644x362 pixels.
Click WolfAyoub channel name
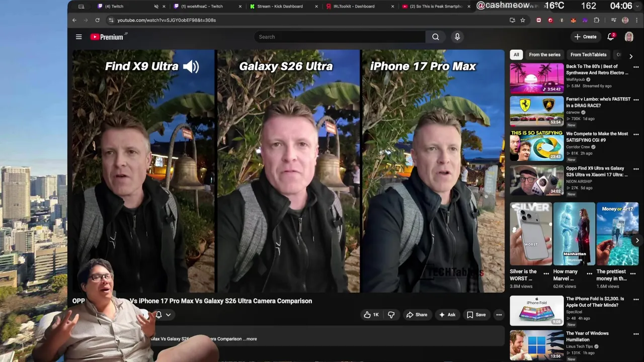pos(575,79)
